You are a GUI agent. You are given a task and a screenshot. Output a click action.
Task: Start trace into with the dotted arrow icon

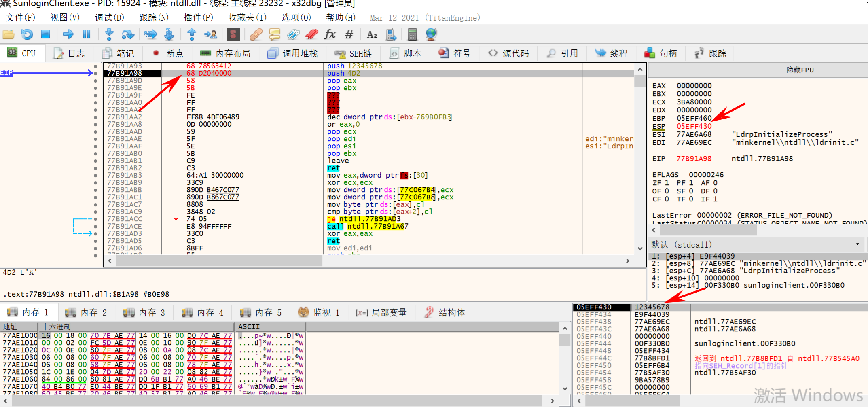[x=151, y=35]
